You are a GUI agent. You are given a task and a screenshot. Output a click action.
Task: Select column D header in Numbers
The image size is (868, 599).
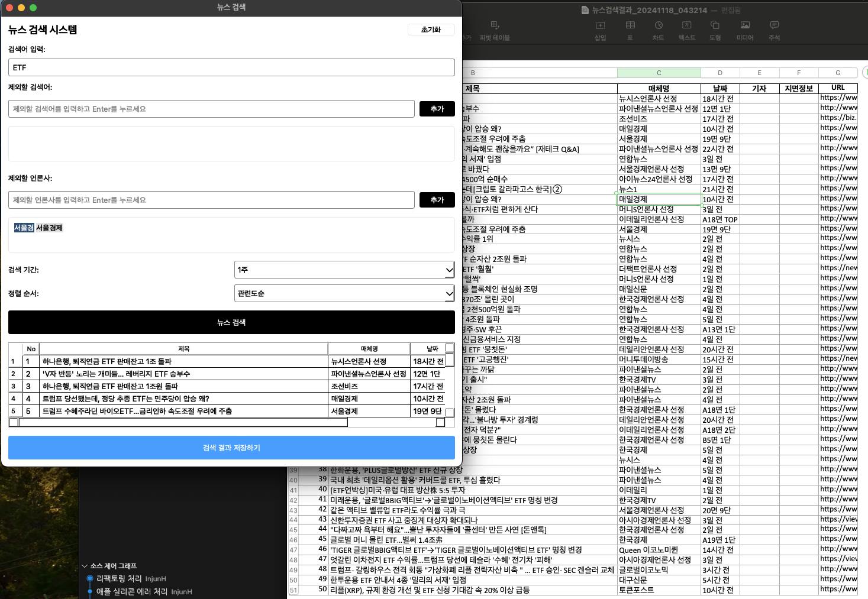tap(720, 73)
